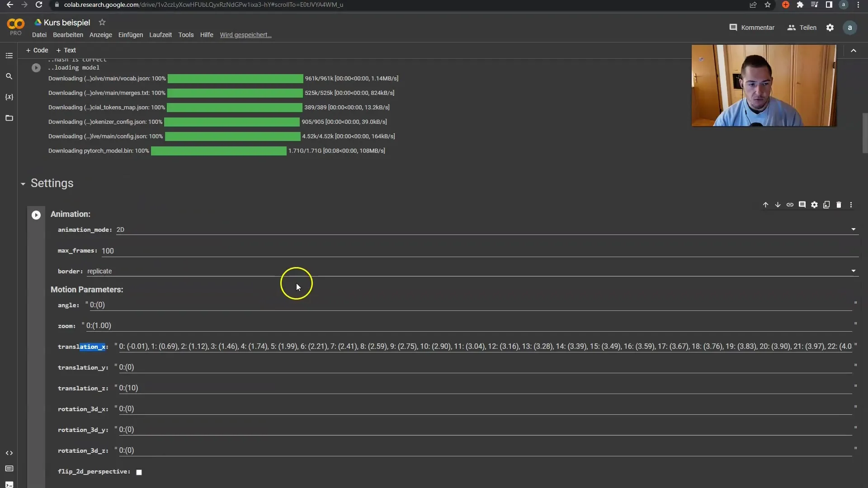868x488 pixels.
Task: Click the vocab.json download progress bar
Action: [236, 79]
